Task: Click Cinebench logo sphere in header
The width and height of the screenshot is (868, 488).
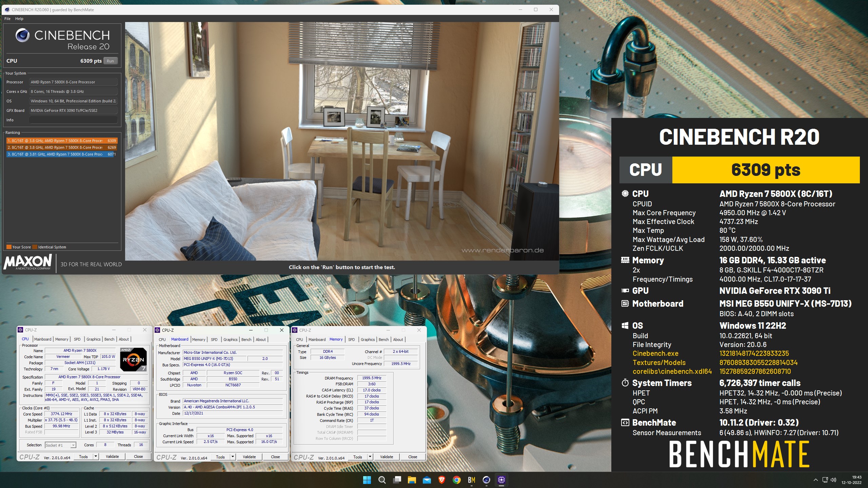Action: coord(22,35)
